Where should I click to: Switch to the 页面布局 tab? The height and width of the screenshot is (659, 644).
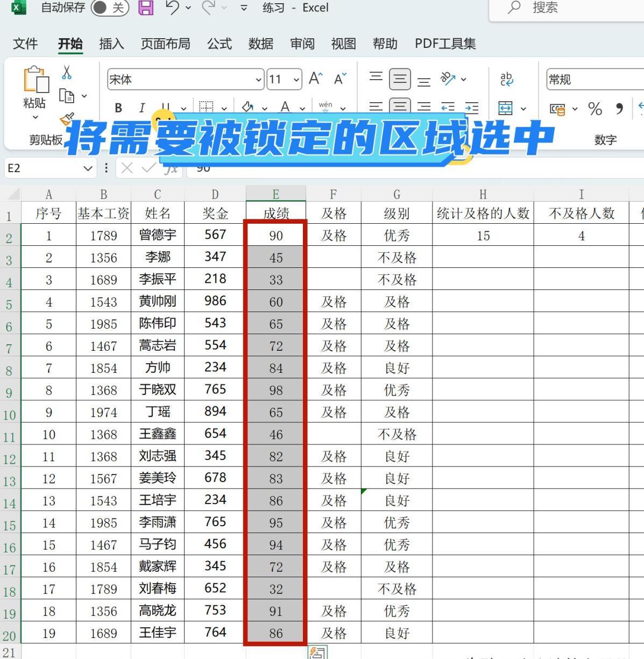(165, 44)
